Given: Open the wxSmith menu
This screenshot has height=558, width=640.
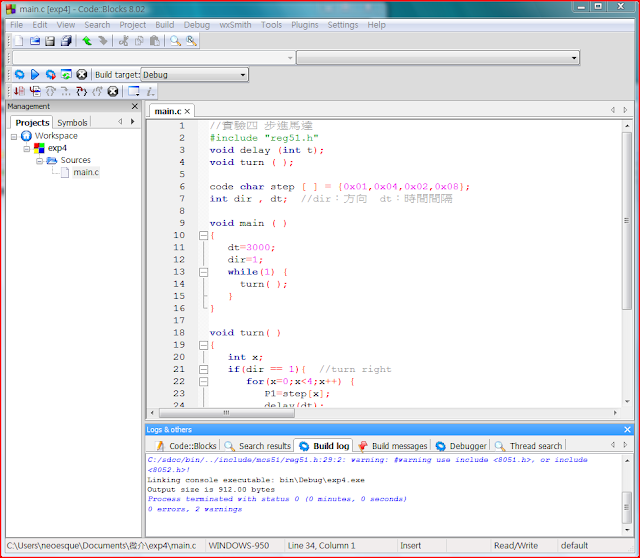Looking at the screenshot, I should coord(235,24).
